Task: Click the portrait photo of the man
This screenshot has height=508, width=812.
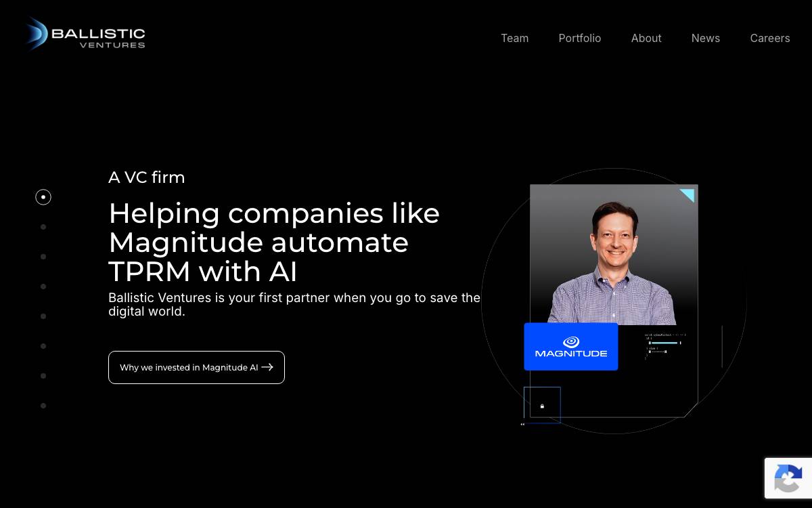Action: click(614, 255)
